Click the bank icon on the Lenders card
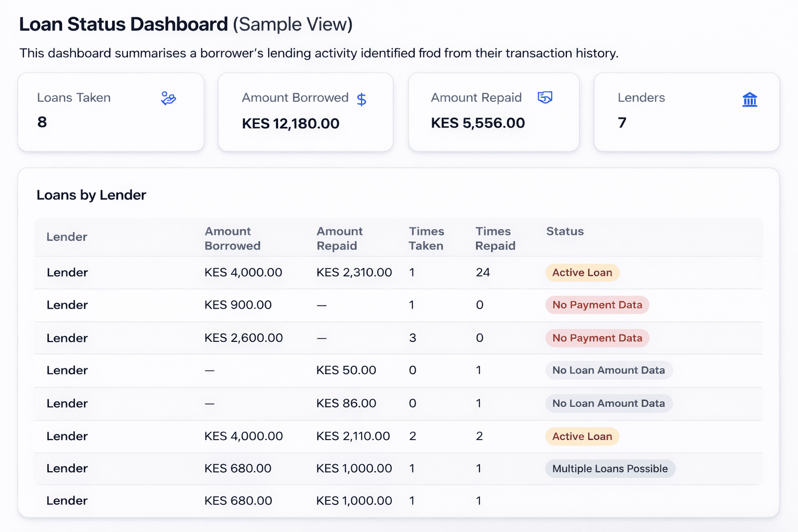The image size is (798, 532). pos(750,100)
